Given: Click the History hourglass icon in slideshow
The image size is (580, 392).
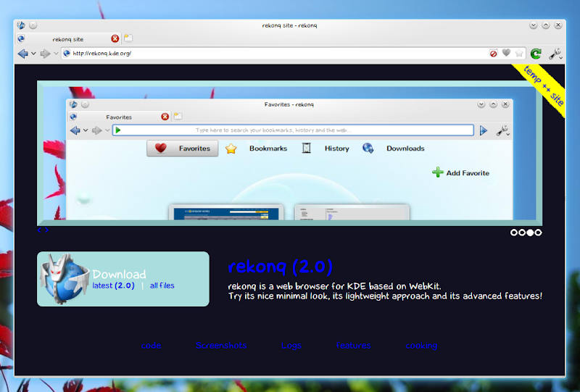Looking at the screenshot, I should [306, 149].
